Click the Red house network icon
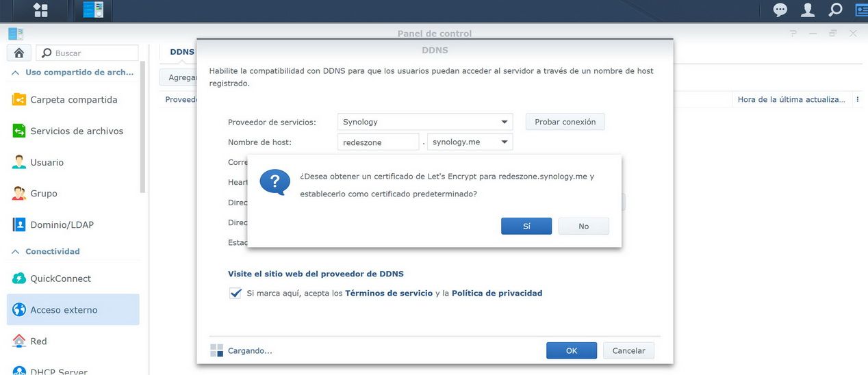Screen dimensions: 868x375 click(19, 341)
